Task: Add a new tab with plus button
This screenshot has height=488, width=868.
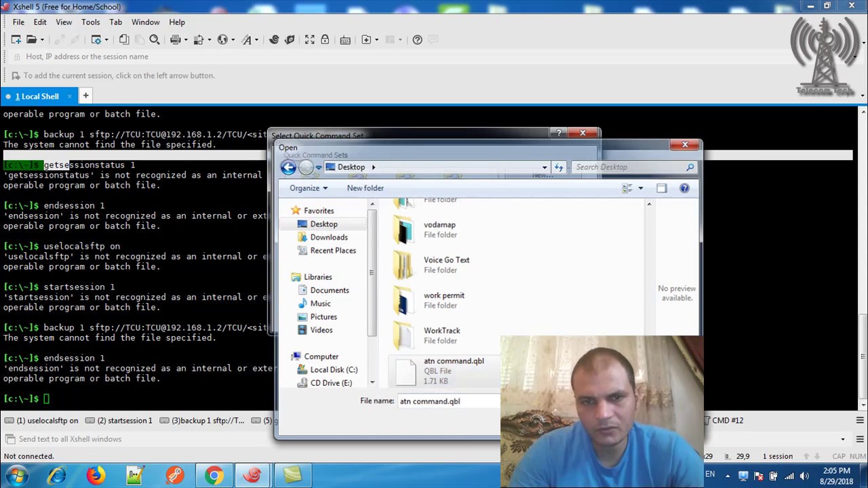Action: tap(85, 96)
